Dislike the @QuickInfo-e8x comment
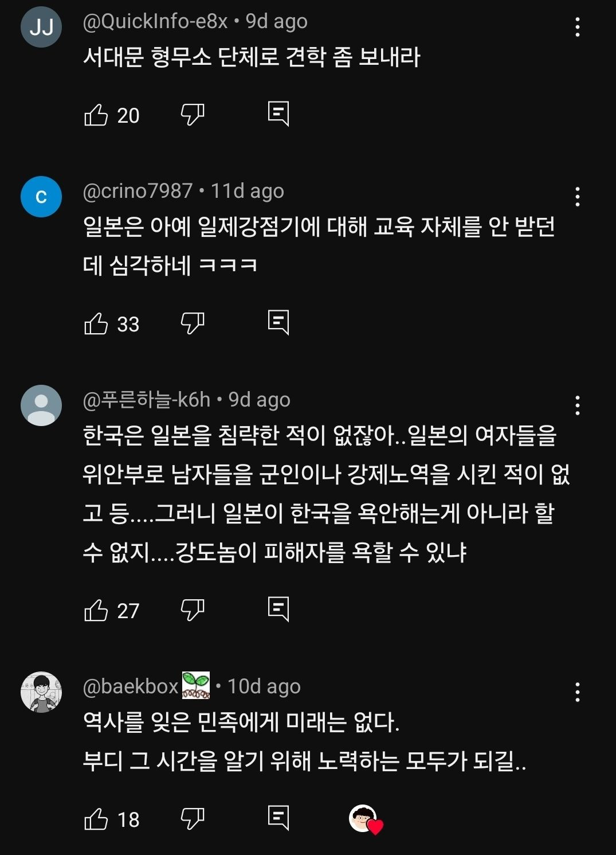Viewport: 616px width, 855px height. click(x=193, y=115)
